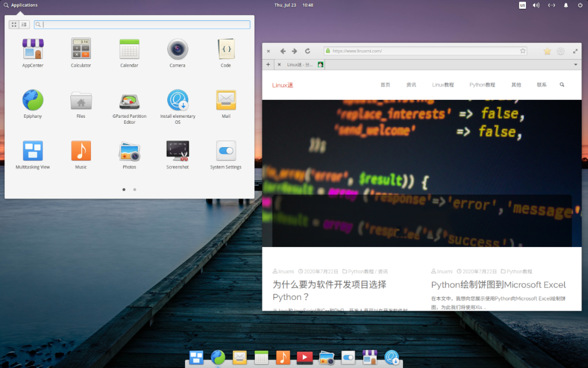Viewport: 588px width, 368px height.
Task: Open the Applications menu
Action: (21, 5)
